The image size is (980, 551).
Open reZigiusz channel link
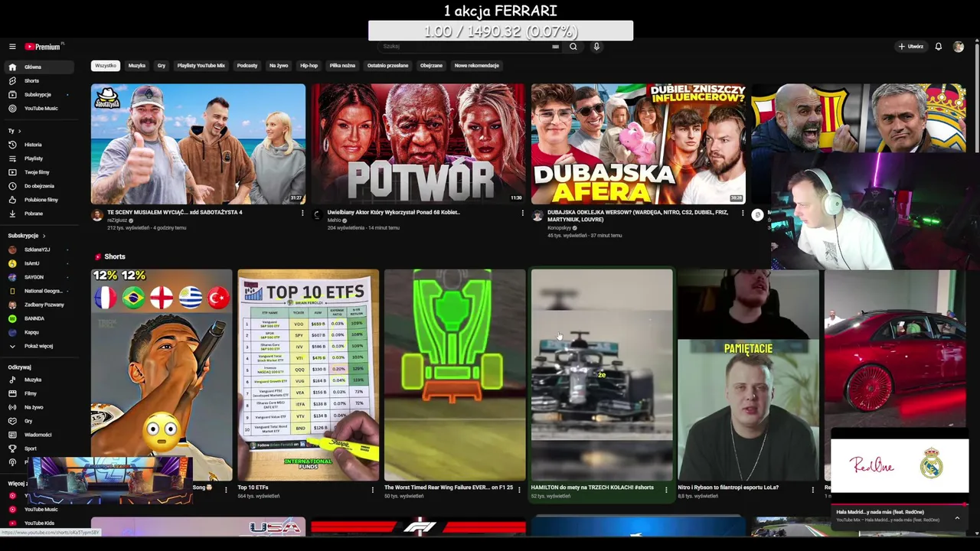pos(117,220)
